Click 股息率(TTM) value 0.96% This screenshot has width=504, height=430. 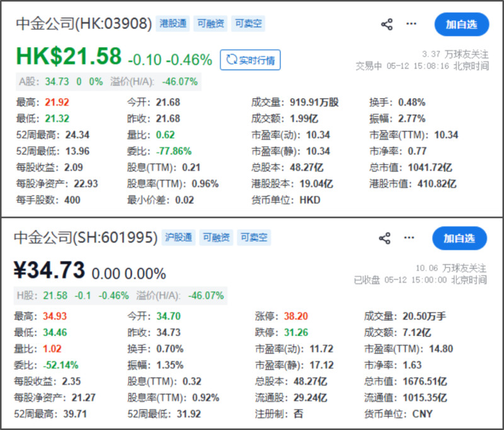205,183
